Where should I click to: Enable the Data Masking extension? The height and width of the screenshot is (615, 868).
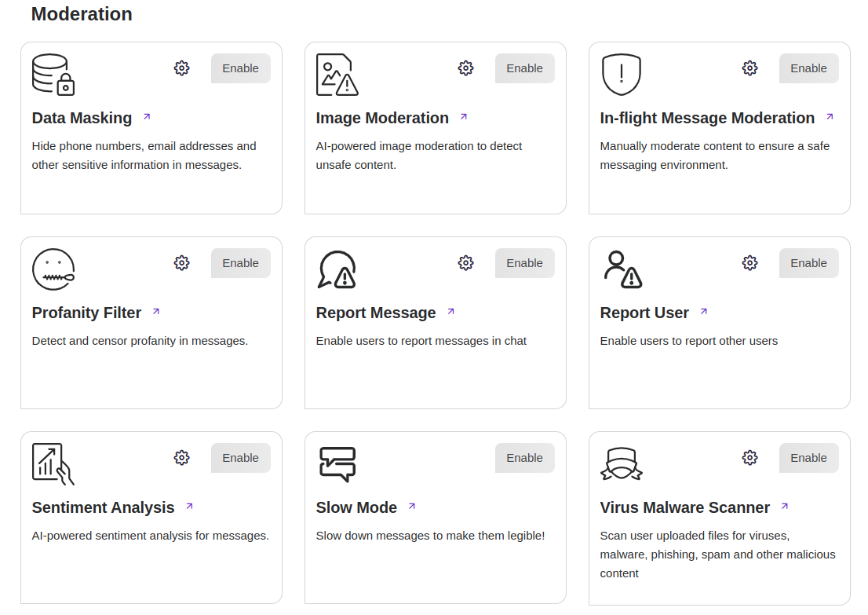[240, 68]
